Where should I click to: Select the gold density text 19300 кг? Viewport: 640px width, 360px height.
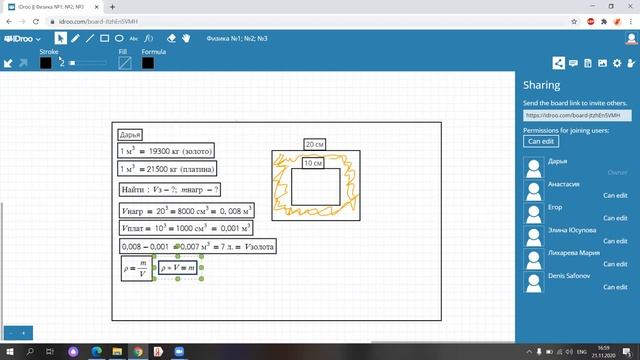[x=166, y=151]
